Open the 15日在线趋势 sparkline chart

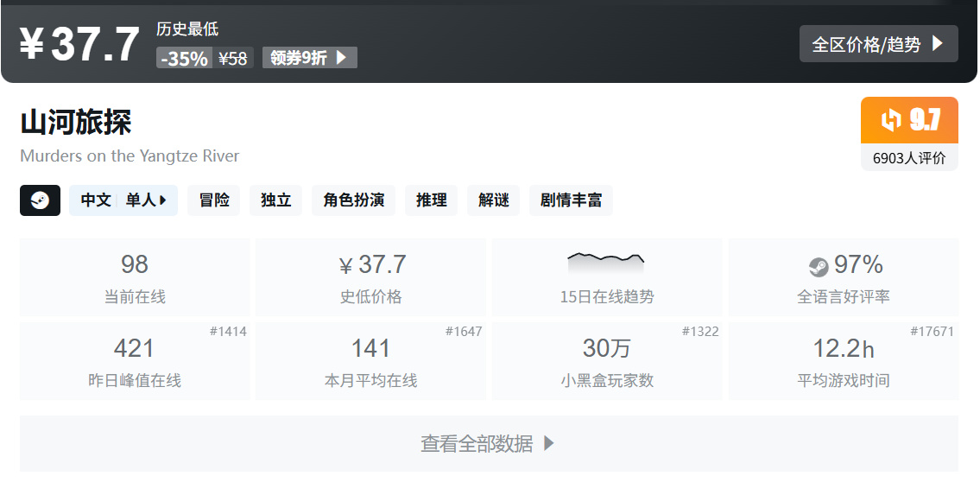(605, 263)
